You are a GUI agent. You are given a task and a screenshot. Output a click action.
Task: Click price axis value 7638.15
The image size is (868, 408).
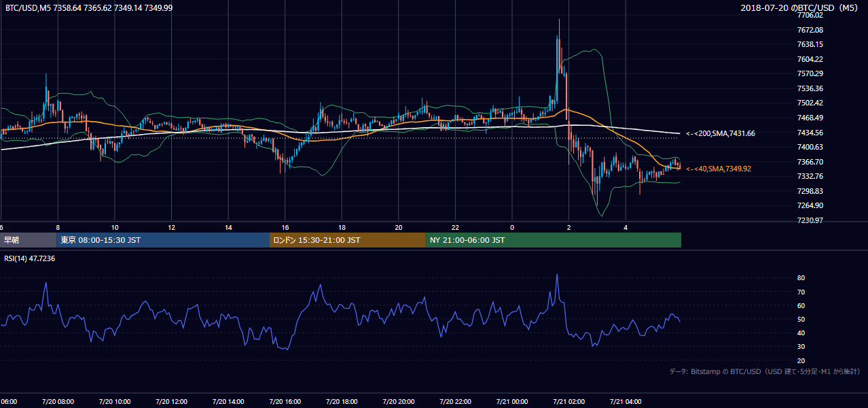pyautogui.click(x=810, y=44)
